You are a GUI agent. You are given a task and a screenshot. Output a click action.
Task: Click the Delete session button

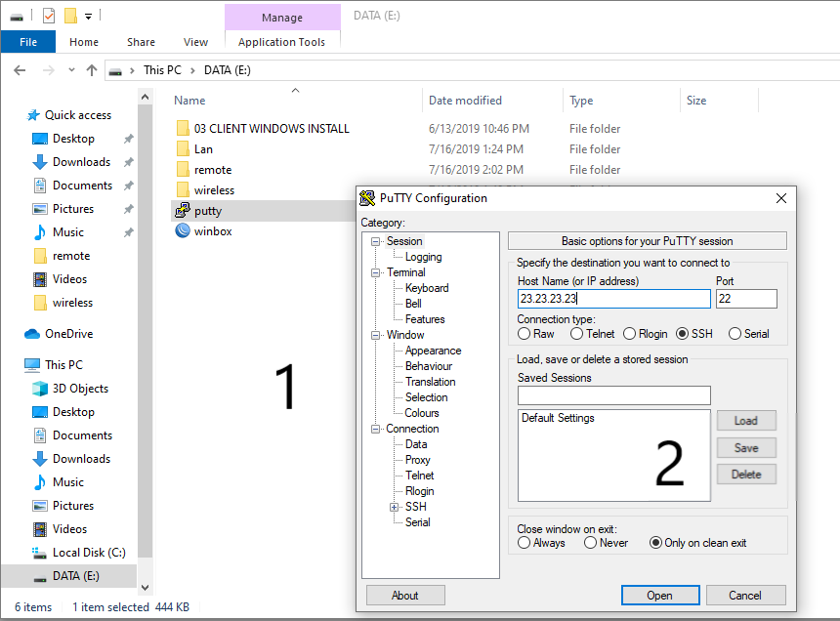pyautogui.click(x=746, y=475)
